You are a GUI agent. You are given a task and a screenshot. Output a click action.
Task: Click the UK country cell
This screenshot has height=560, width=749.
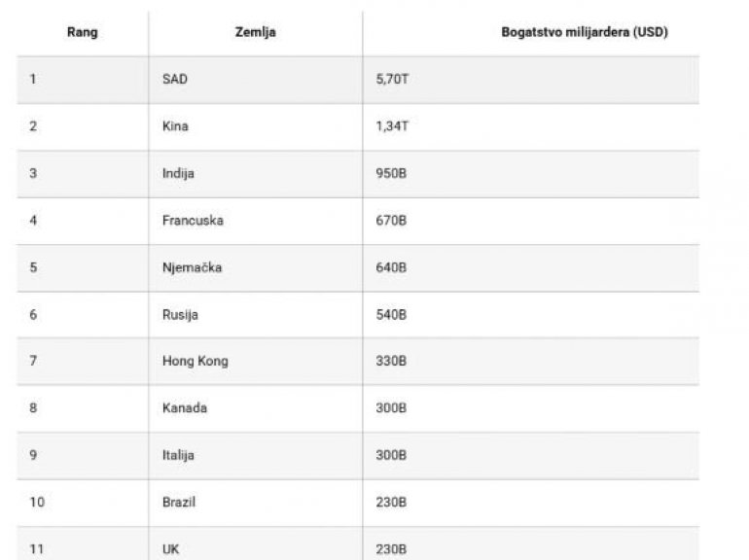coord(170,549)
